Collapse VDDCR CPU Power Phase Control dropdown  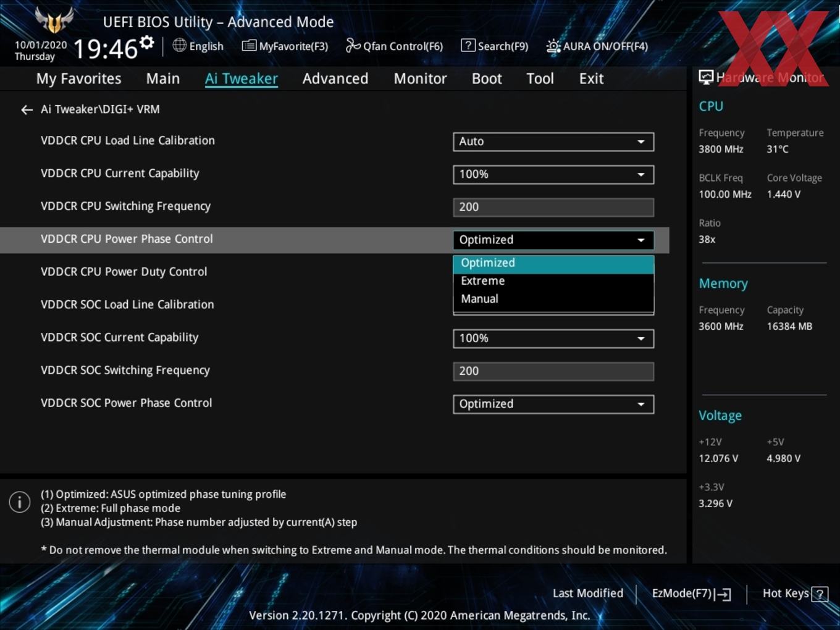pyautogui.click(x=553, y=240)
